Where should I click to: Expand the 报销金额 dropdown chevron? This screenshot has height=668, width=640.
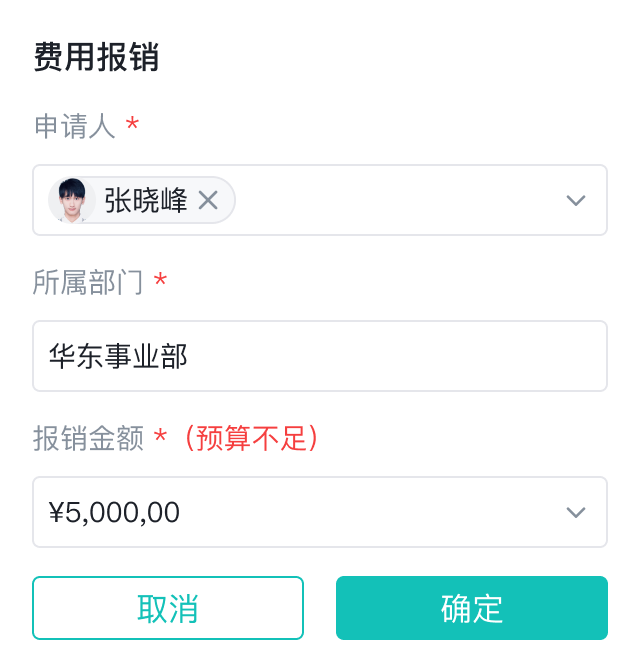click(575, 513)
